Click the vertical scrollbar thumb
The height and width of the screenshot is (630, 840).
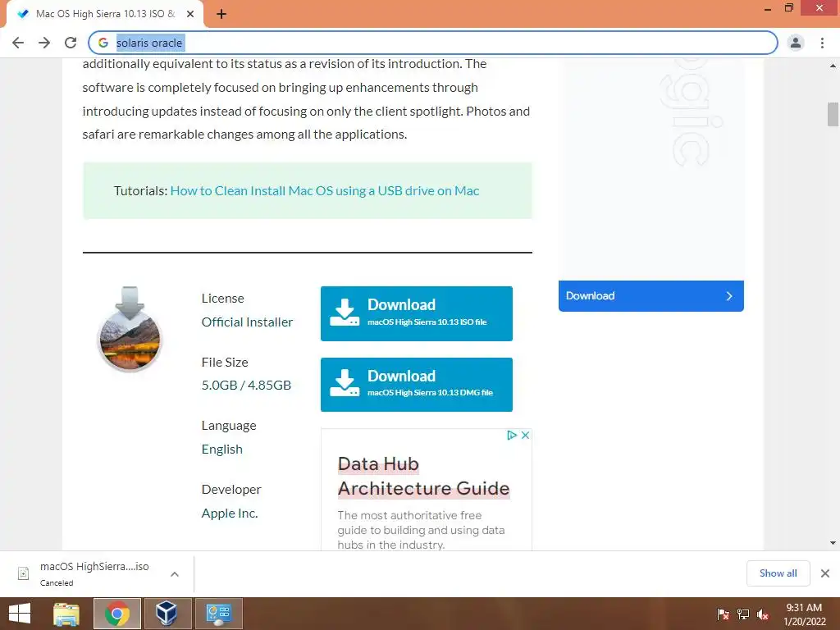pyautogui.click(x=833, y=114)
